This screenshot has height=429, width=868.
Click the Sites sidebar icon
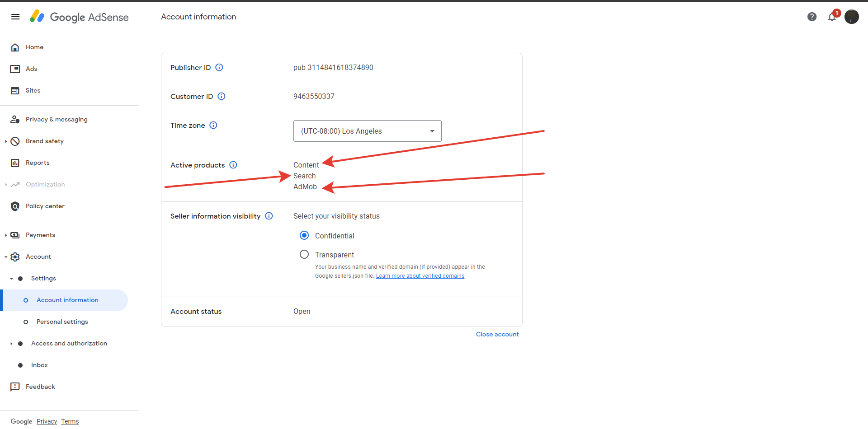(15, 91)
